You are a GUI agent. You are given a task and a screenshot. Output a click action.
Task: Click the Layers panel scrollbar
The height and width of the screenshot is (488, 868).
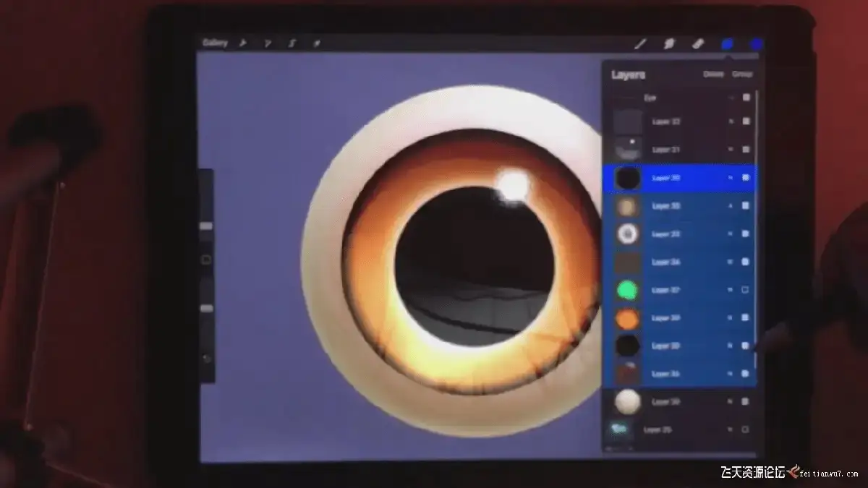pyautogui.click(x=757, y=221)
